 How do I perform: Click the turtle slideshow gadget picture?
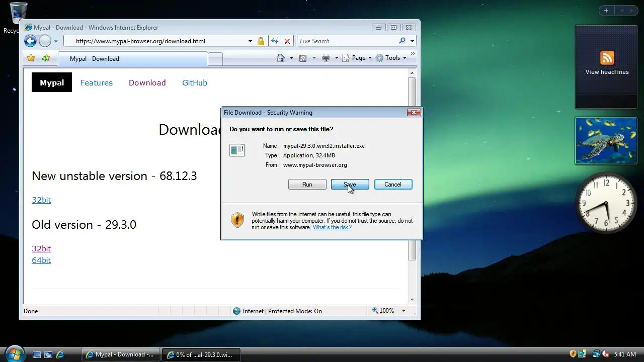[x=606, y=141]
